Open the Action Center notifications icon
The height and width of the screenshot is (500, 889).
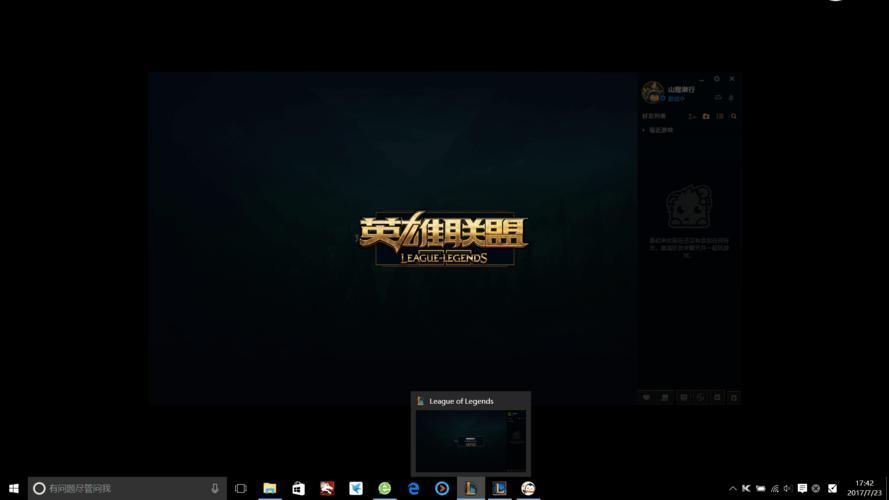pyautogui.click(x=802, y=488)
